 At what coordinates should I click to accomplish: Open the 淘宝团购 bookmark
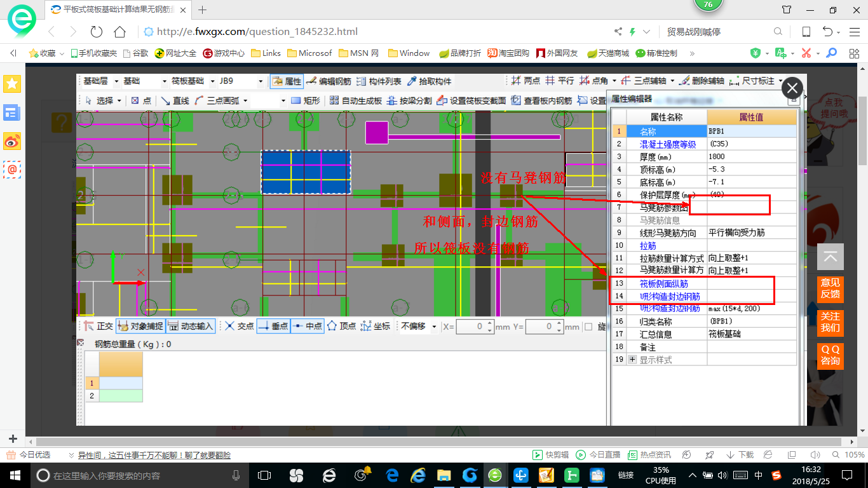point(508,53)
